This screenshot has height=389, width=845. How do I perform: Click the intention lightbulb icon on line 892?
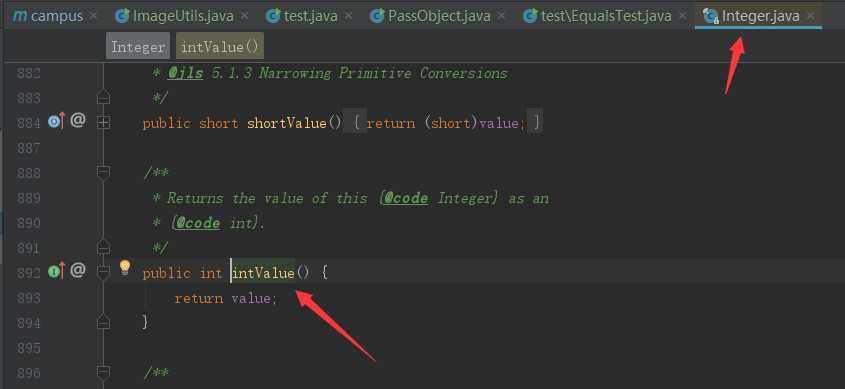[x=125, y=267]
